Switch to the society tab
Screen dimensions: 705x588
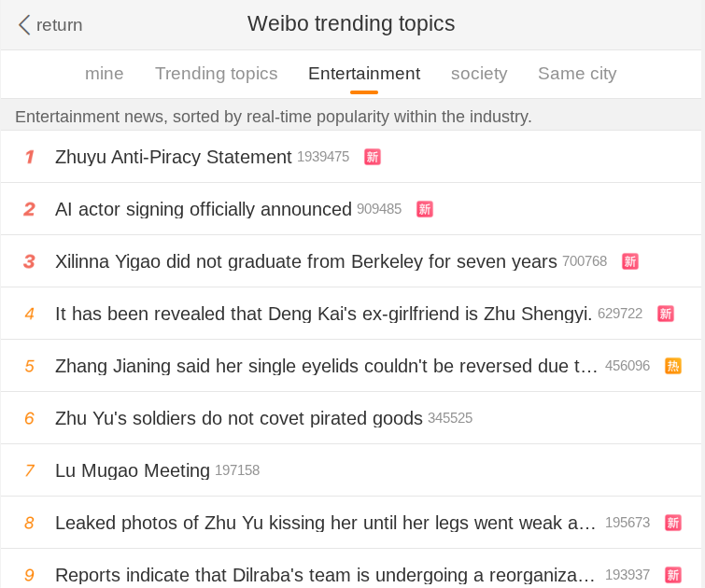(x=479, y=74)
